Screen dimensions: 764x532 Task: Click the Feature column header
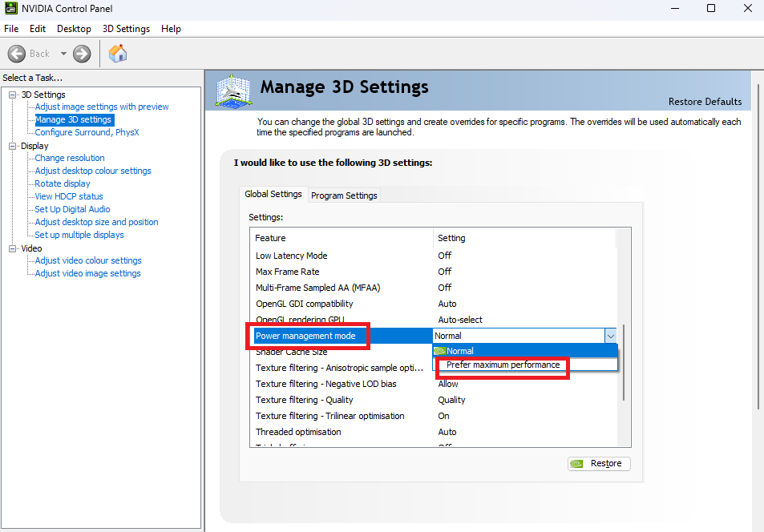point(342,238)
